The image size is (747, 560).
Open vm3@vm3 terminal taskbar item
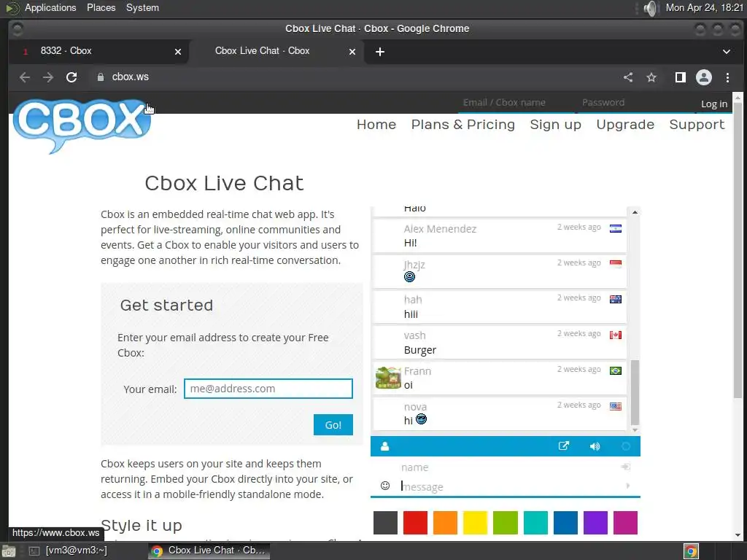point(69,551)
